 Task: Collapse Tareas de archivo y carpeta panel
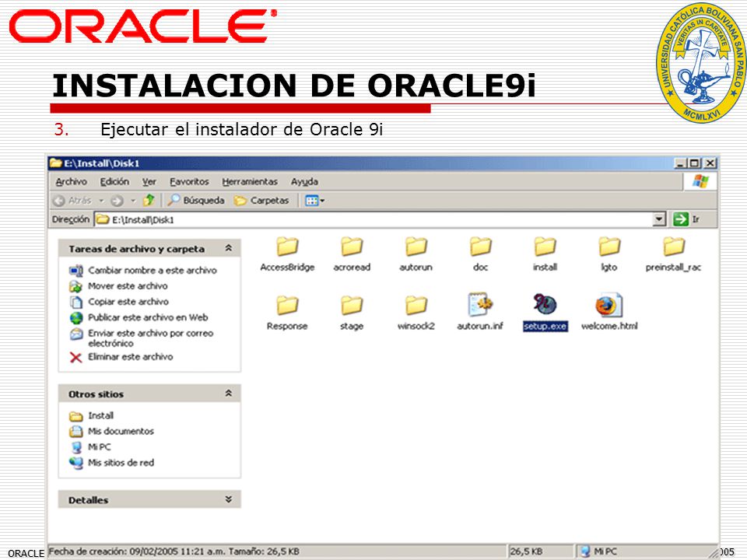pyautogui.click(x=228, y=249)
